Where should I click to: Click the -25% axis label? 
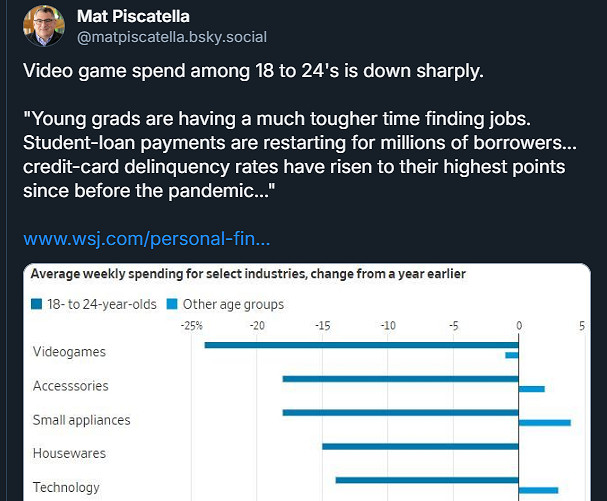(x=192, y=326)
